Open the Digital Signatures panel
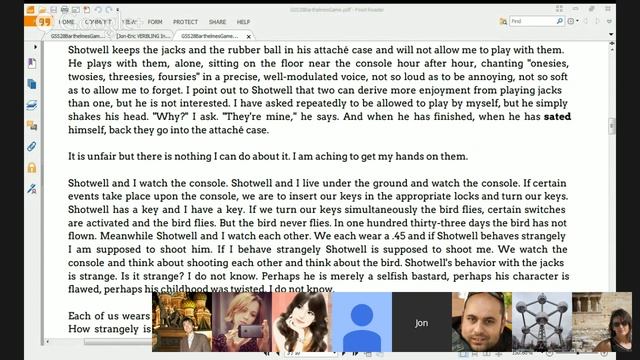 [x=32, y=189]
